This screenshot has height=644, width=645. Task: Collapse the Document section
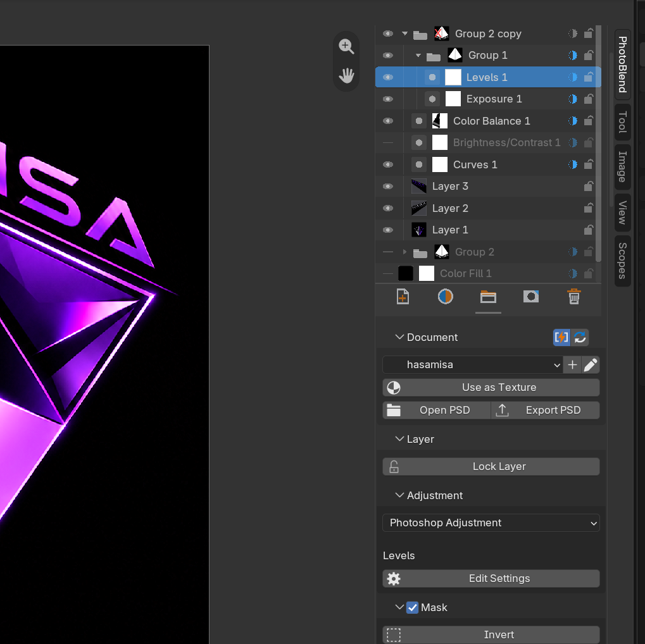tap(399, 337)
